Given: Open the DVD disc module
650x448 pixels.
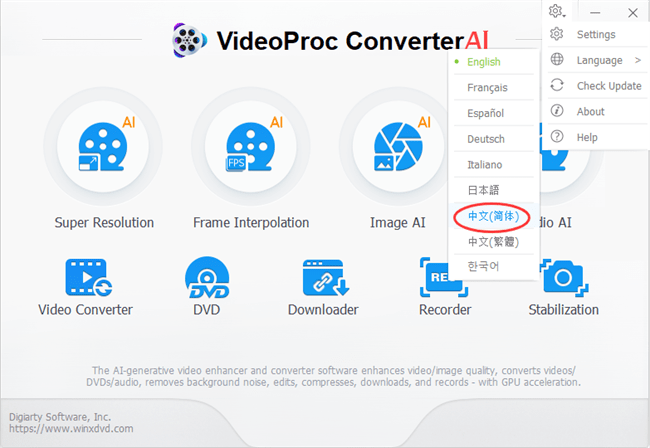Looking at the screenshot, I should pos(207,277).
